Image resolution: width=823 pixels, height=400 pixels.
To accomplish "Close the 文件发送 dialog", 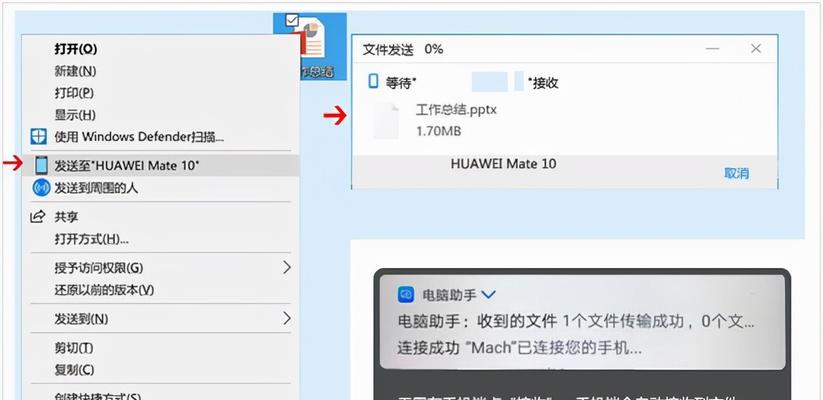I will 756,49.
